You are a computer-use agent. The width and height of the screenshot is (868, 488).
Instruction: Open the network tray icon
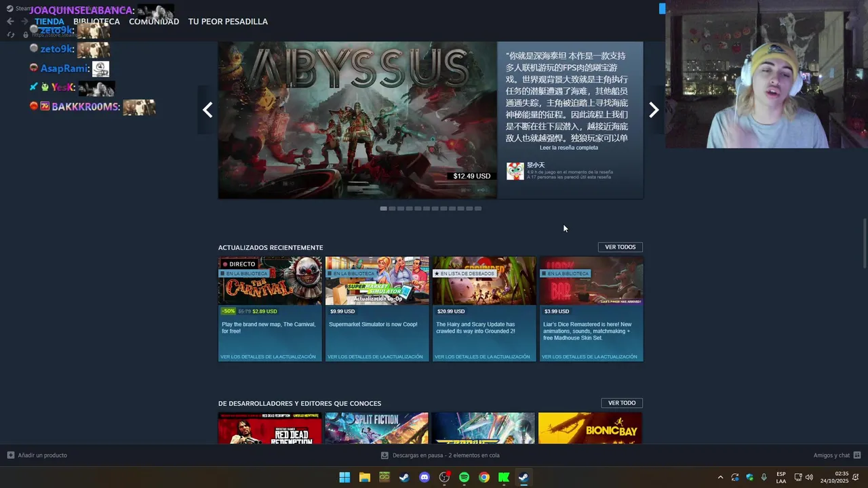798,477
